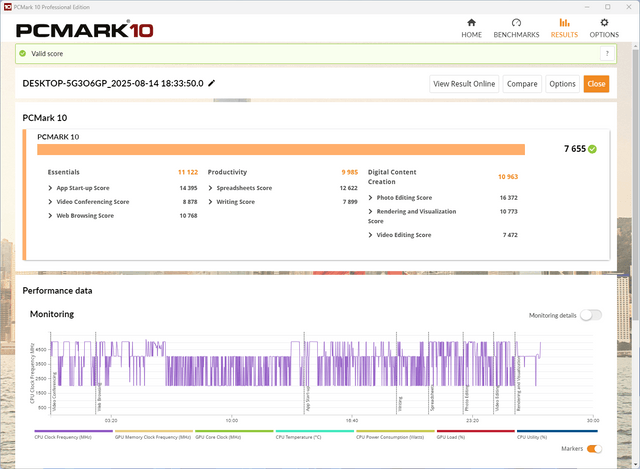Click the Web Browsing timeline marker
The image size is (640, 469).
click(99, 399)
